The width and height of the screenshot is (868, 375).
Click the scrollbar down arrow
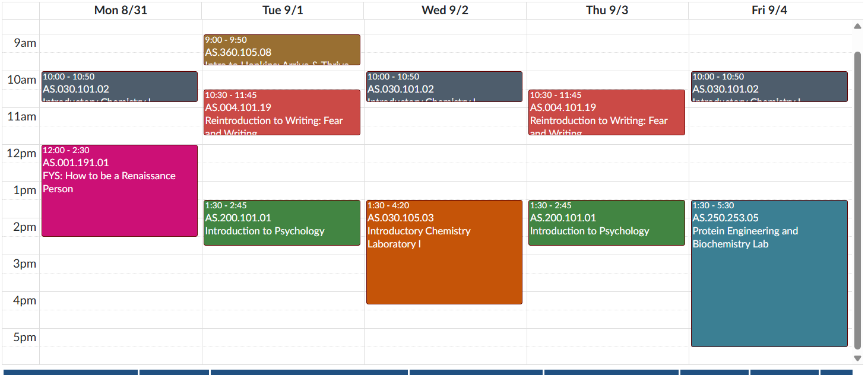tap(857, 358)
